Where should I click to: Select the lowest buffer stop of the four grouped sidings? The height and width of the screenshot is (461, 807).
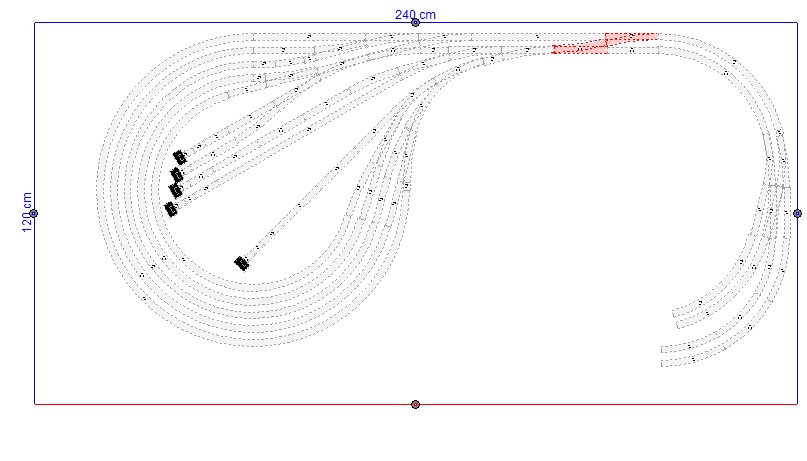pyautogui.click(x=170, y=208)
